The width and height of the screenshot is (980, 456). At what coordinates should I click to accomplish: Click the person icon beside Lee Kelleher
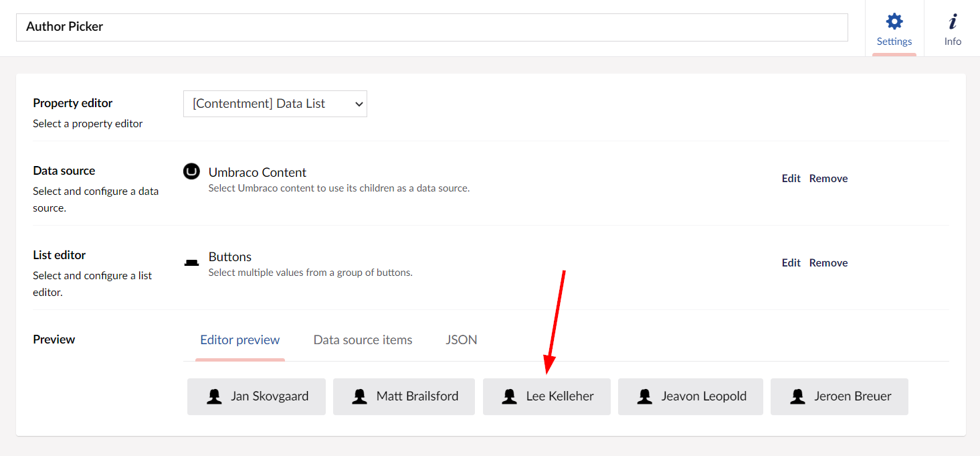(x=510, y=396)
